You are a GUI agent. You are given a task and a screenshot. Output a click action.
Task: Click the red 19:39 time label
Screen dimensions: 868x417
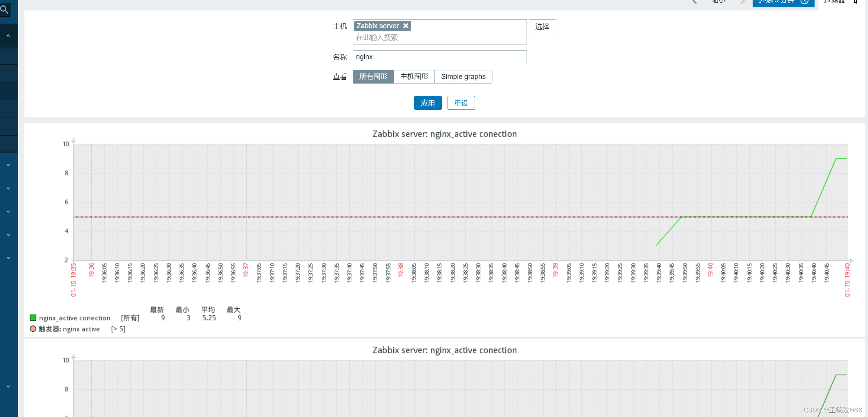[555, 270]
